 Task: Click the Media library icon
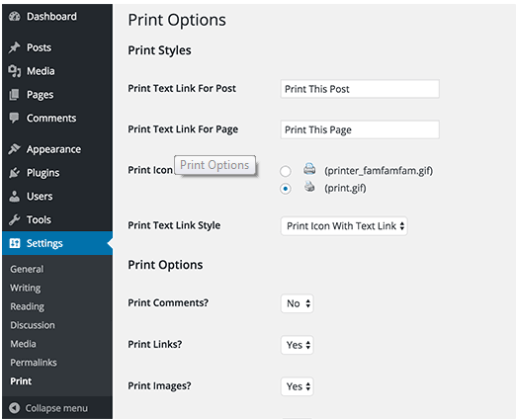point(15,71)
